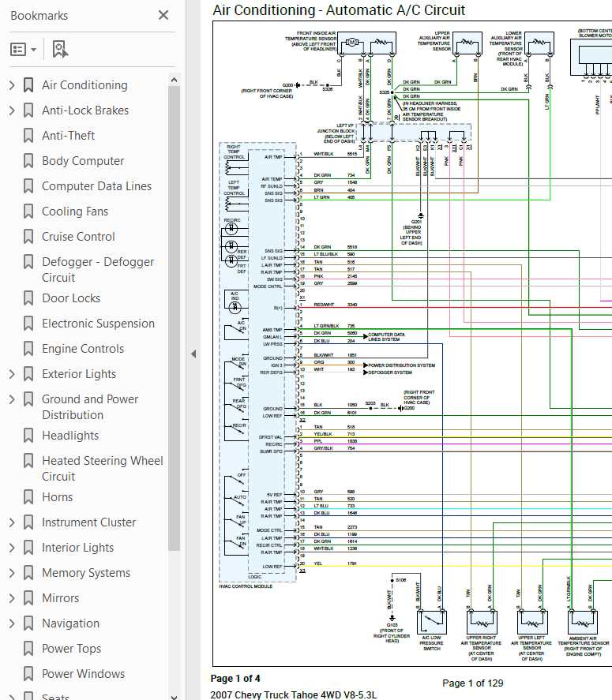Open the Electronic Suspension bookmark
The width and height of the screenshot is (612, 700).
(x=98, y=324)
